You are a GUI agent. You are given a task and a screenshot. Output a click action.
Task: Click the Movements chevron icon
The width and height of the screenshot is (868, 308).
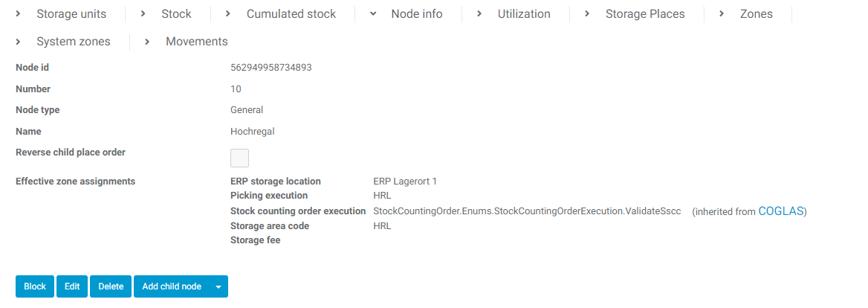point(147,42)
